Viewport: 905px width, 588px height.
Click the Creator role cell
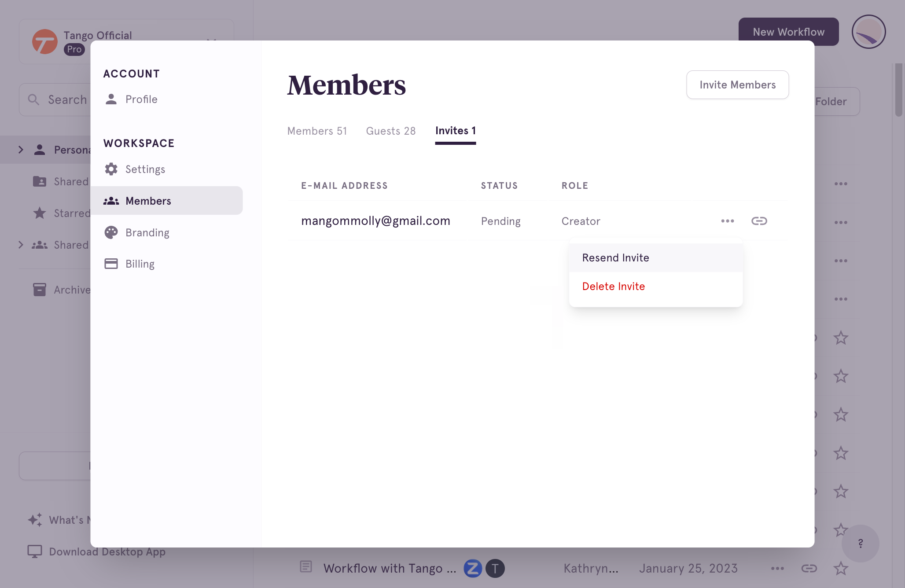point(581,221)
